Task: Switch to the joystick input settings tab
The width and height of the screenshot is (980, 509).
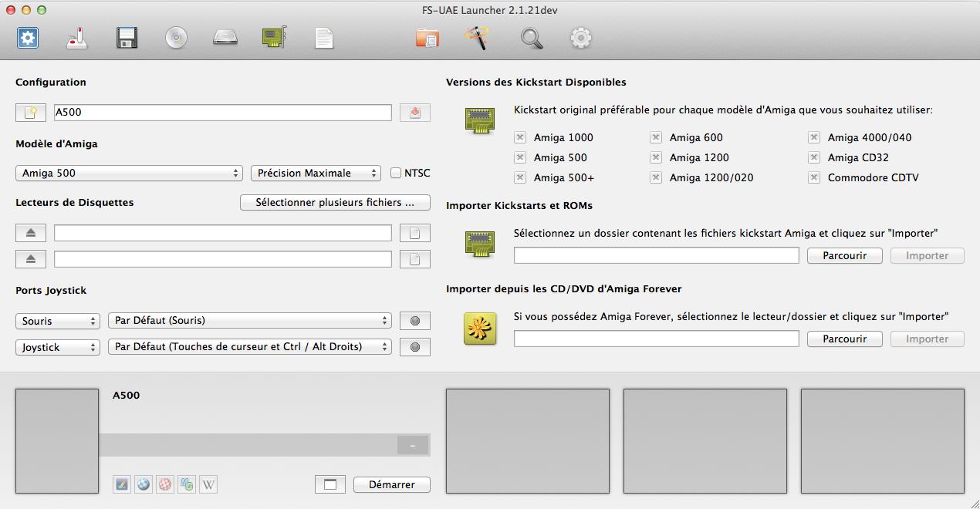Action: [77, 37]
